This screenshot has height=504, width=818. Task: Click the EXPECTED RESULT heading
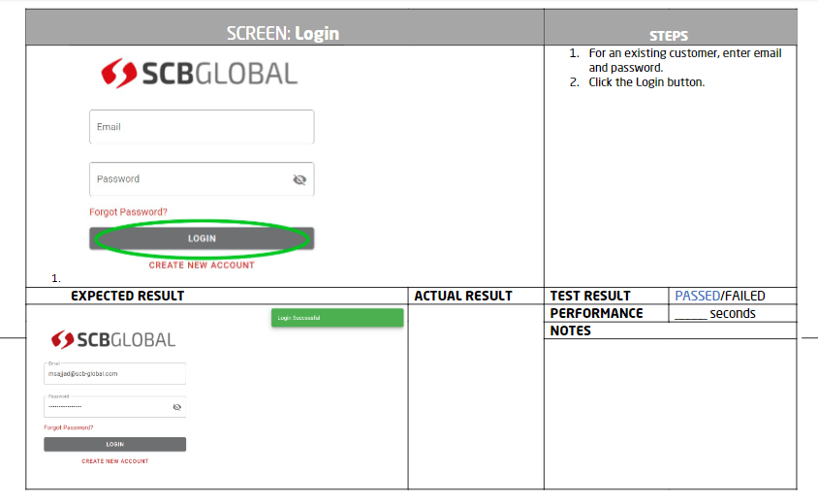[127, 296]
